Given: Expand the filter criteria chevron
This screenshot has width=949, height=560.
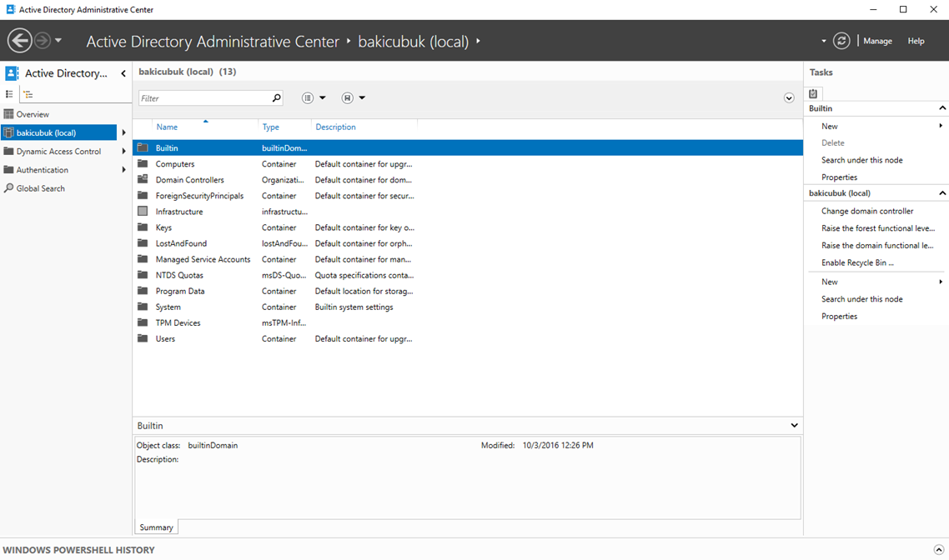Looking at the screenshot, I should (789, 98).
